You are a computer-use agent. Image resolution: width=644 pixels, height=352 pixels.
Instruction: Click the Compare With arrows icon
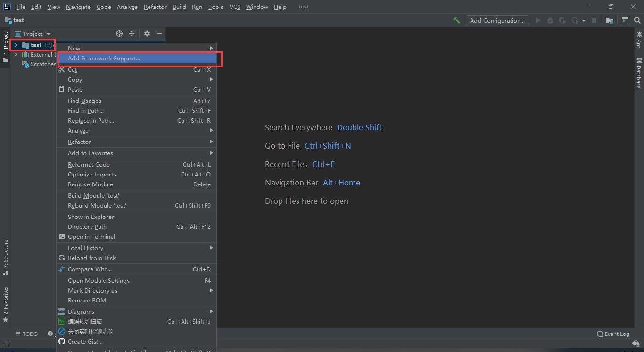[x=62, y=269]
